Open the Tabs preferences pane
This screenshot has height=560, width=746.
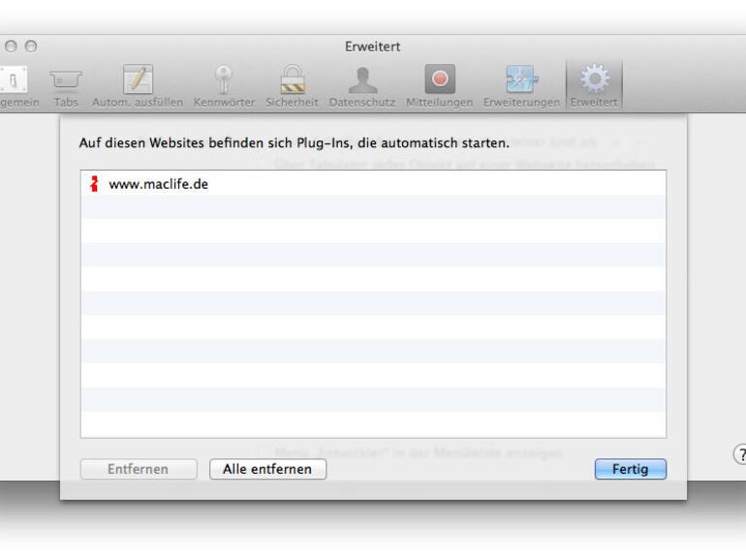pyautogui.click(x=66, y=86)
